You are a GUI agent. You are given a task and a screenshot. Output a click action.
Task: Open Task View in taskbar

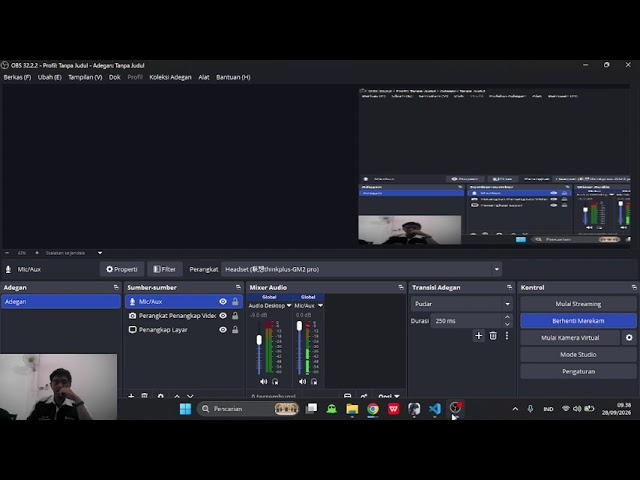point(311,409)
